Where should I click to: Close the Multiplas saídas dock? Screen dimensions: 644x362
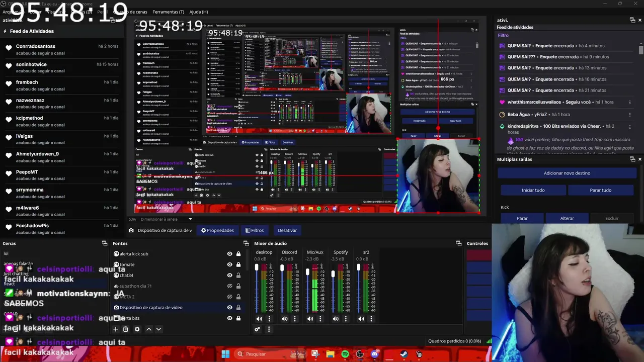(x=640, y=159)
